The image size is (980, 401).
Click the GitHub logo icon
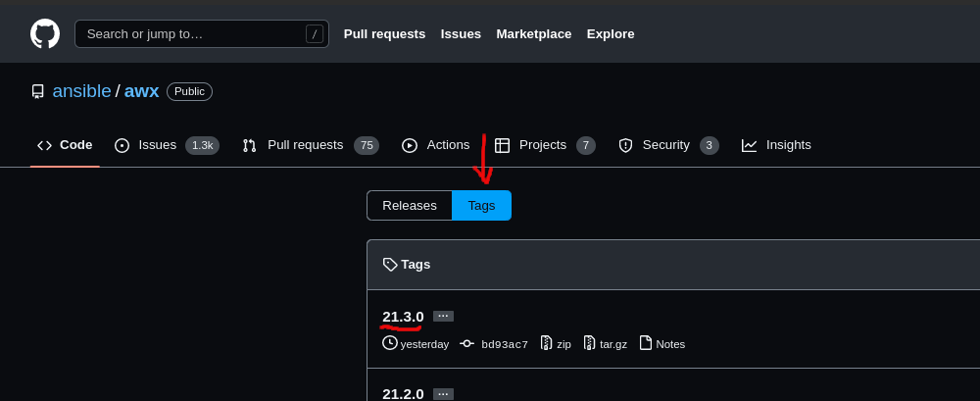(x=45, y=33)
